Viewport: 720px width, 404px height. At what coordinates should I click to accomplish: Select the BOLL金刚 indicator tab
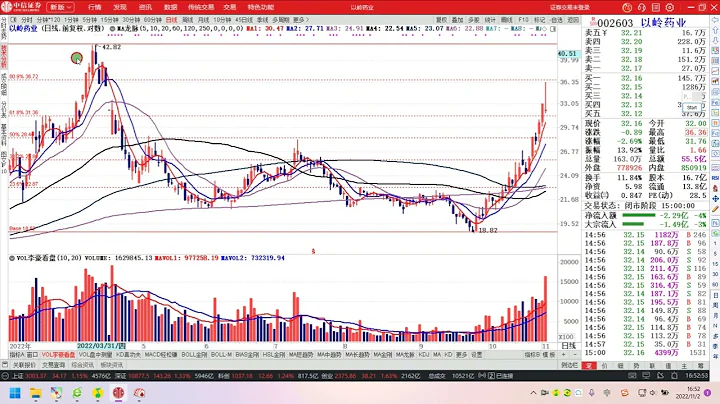click(194, 355)
